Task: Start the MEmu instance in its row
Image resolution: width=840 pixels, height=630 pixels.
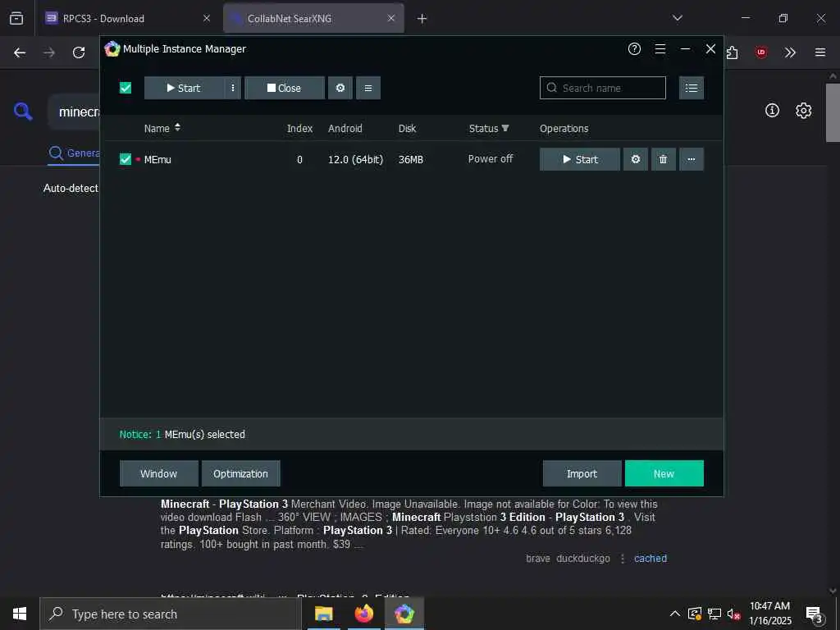Action: tap(580, 159)
